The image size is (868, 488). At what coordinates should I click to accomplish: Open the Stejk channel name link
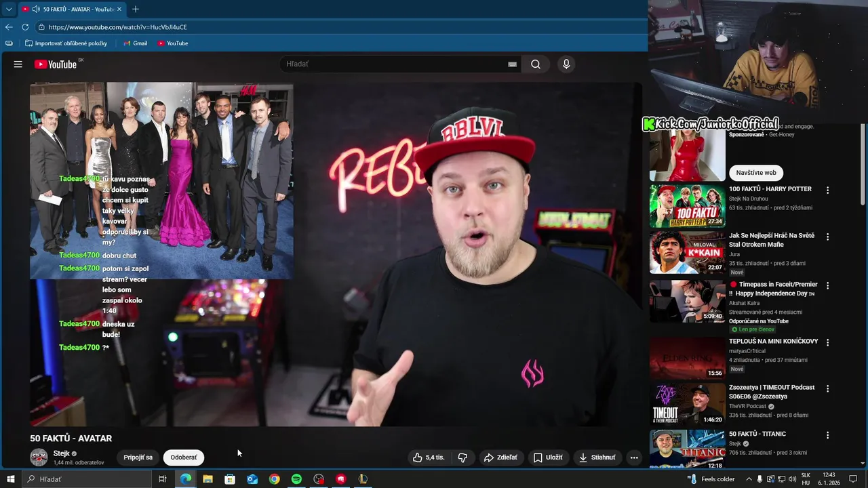tap(61, 453)
